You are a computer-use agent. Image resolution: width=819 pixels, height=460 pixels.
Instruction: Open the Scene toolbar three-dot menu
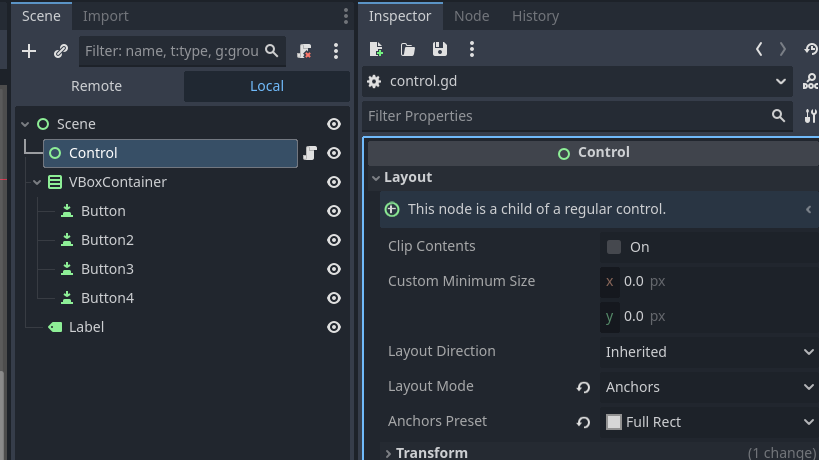tap(336, 51)
